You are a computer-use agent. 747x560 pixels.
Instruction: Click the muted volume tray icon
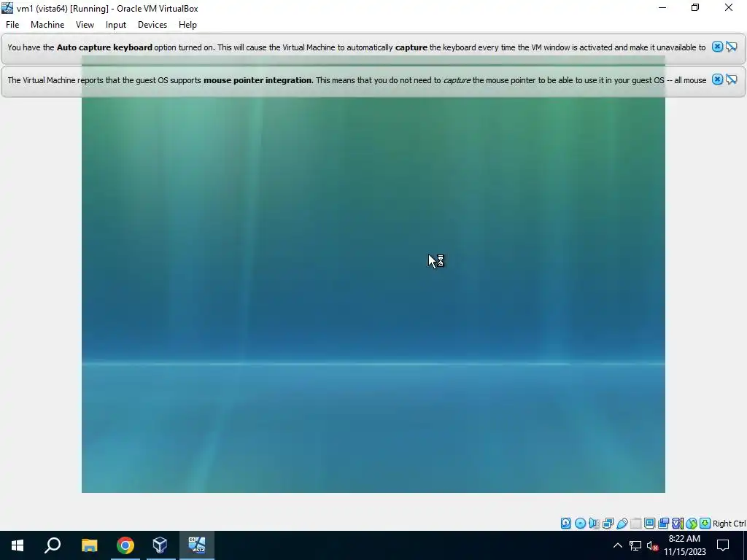point(652,545)
